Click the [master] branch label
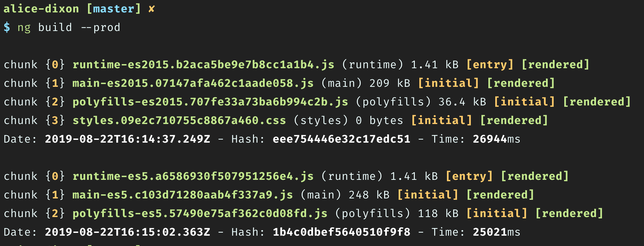 114,9
